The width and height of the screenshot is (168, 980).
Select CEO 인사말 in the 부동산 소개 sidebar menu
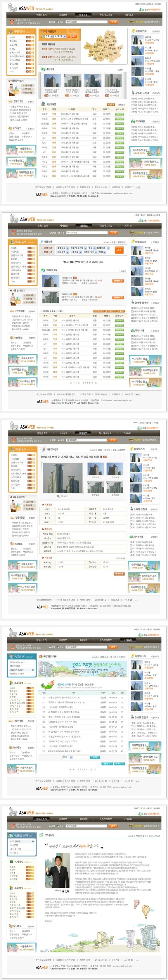pos(16,841)
